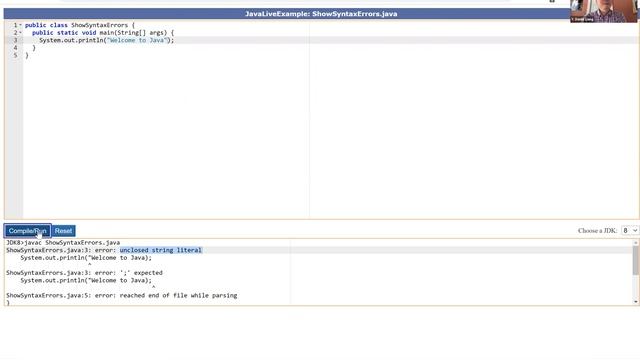640x360 pixels.
Task: Click the output panel scrollbar thumb
Action: point(636,260)
